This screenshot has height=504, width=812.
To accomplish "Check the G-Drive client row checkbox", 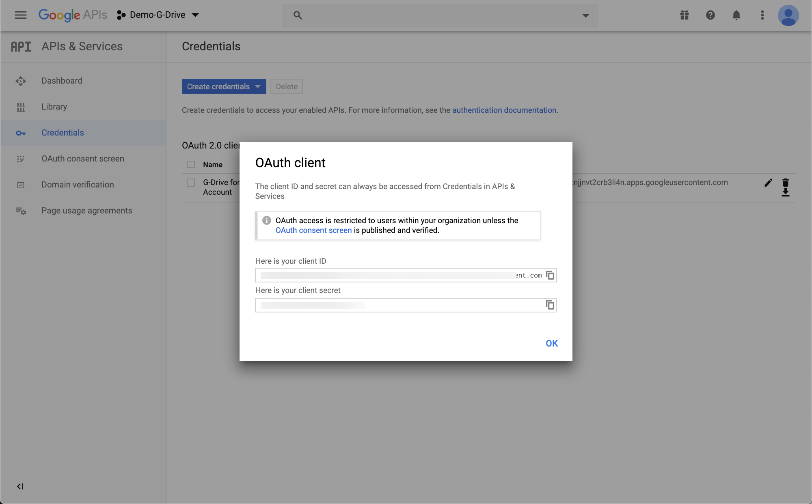I will [191, 183].
